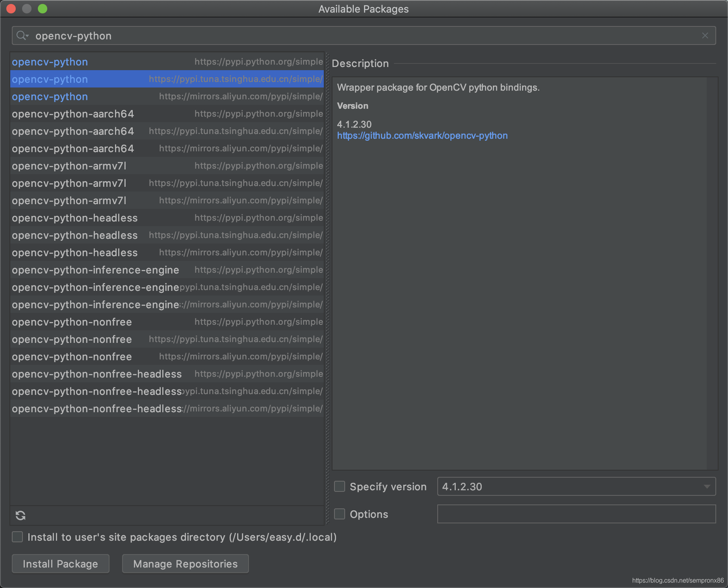This screenshot has width=728, height=588.
Task: Select opencv-python-armv7l from tsinghua mirror
Action: 167,183
